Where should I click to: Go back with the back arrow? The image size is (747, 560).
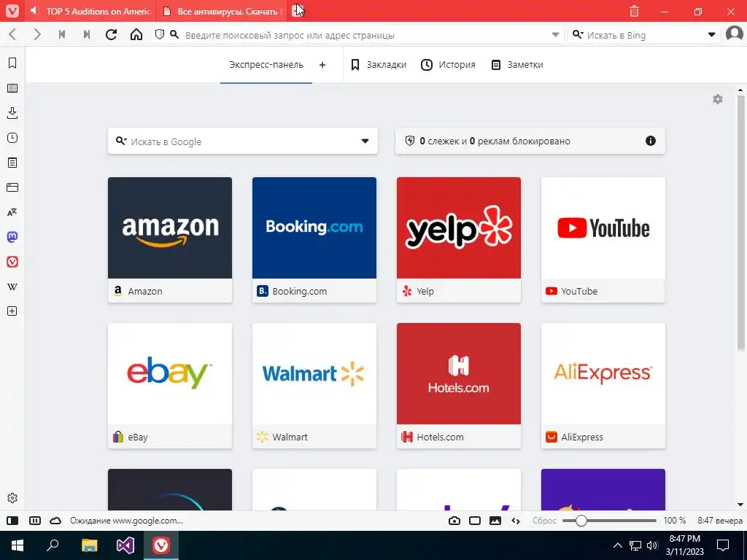coord(13,35)
